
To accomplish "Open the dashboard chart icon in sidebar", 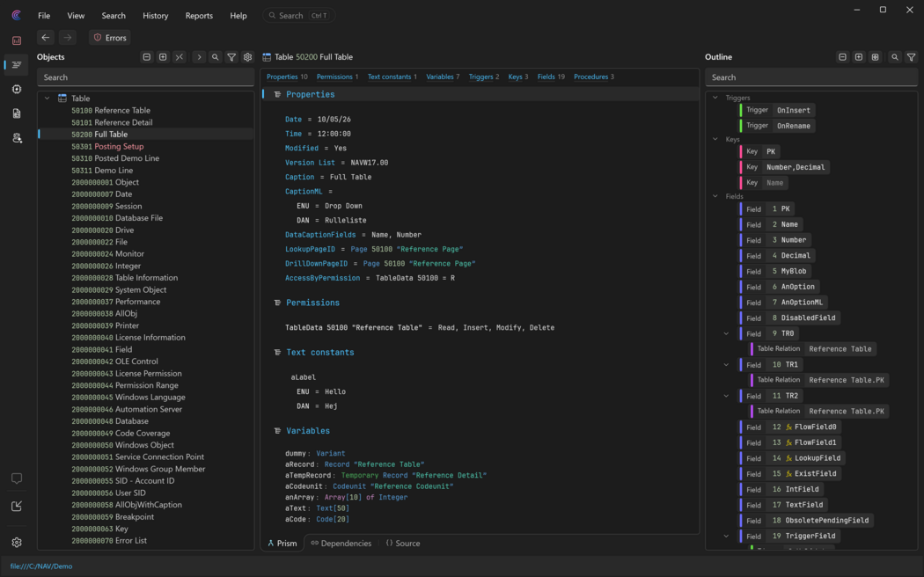I will tap(17, 40).
